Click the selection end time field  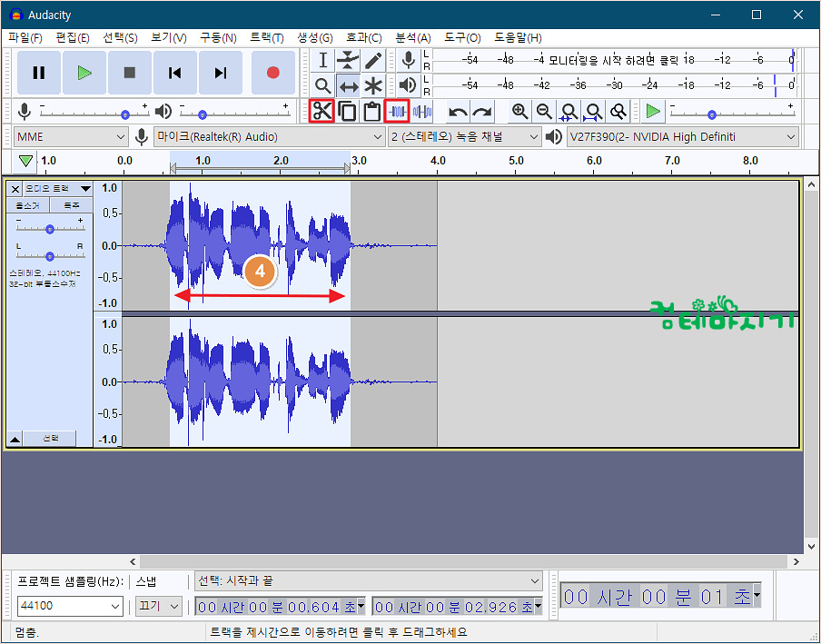[457, 607]
